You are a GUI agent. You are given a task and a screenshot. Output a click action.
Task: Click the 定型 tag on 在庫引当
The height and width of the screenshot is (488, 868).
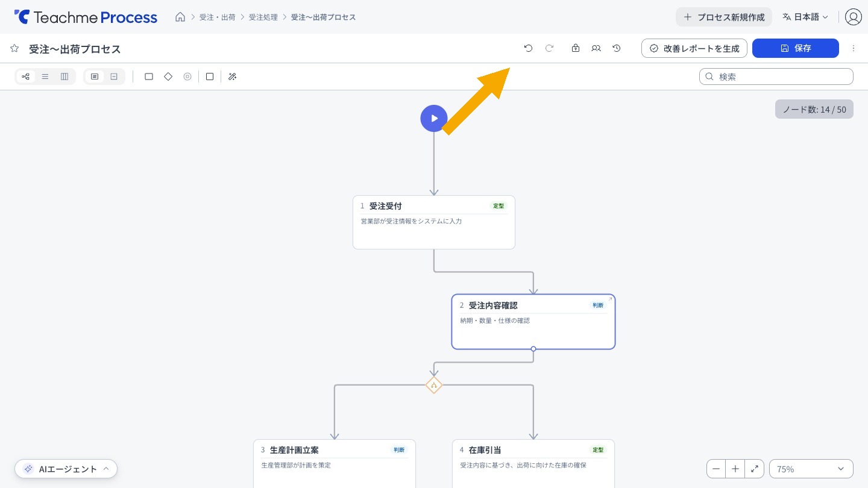point(598,450)
